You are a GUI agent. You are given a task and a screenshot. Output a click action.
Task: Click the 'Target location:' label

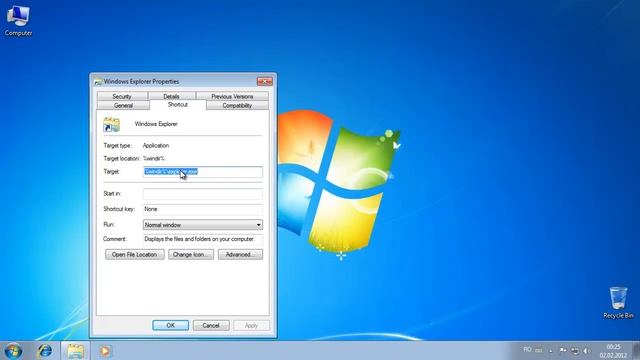[122, 159]
